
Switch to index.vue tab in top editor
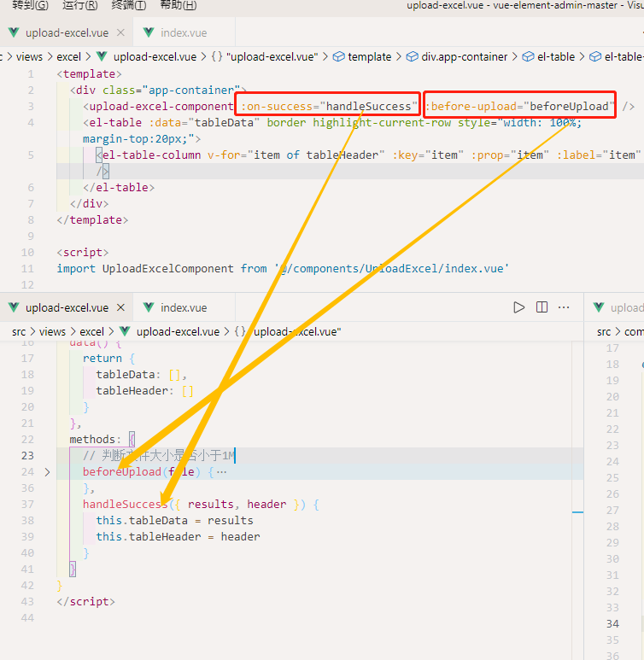(x=184, y=32)
